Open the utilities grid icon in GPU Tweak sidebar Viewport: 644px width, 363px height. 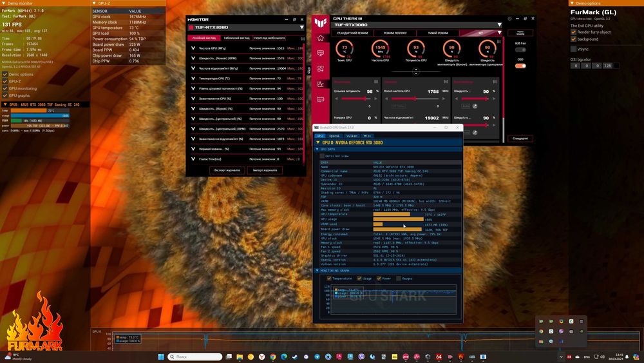pyautogui.click(x=321, y=68)
